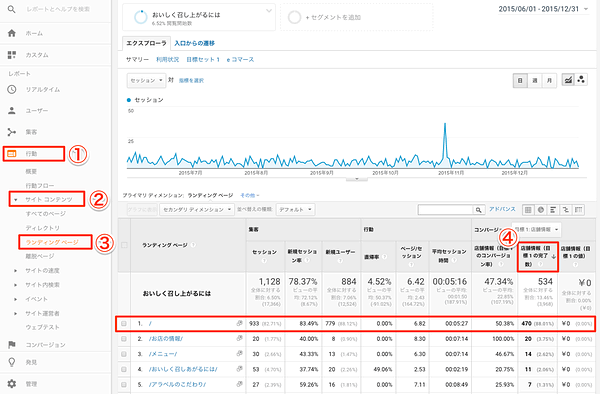Select the サマリー metric group
The height and width of the screenshot is (394, 600).
pos(137,60)
